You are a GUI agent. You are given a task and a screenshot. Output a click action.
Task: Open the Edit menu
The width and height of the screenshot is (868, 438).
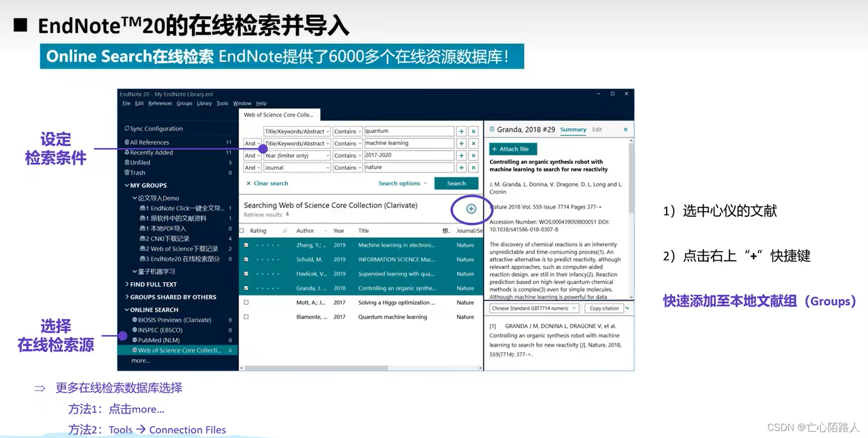click(x=139, y=104)
